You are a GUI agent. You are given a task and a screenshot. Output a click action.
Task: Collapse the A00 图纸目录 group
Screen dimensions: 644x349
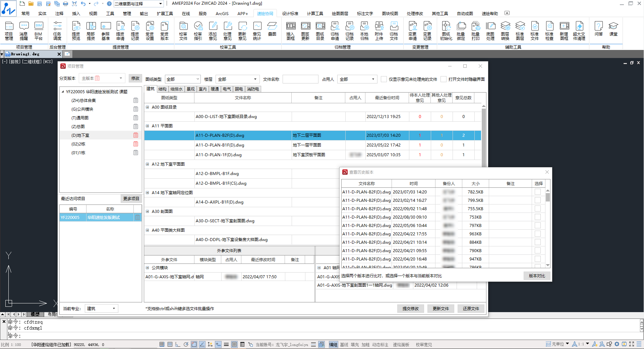click(x=147, y=107)
